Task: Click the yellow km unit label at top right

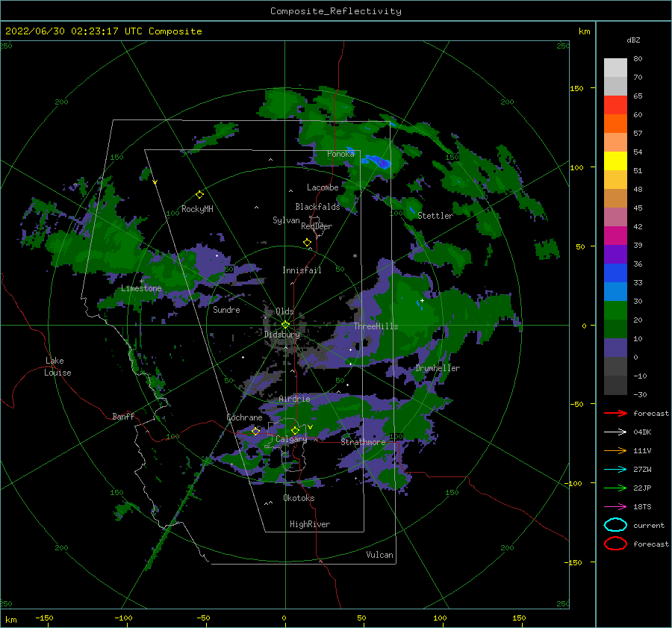Action: (584, 31)
